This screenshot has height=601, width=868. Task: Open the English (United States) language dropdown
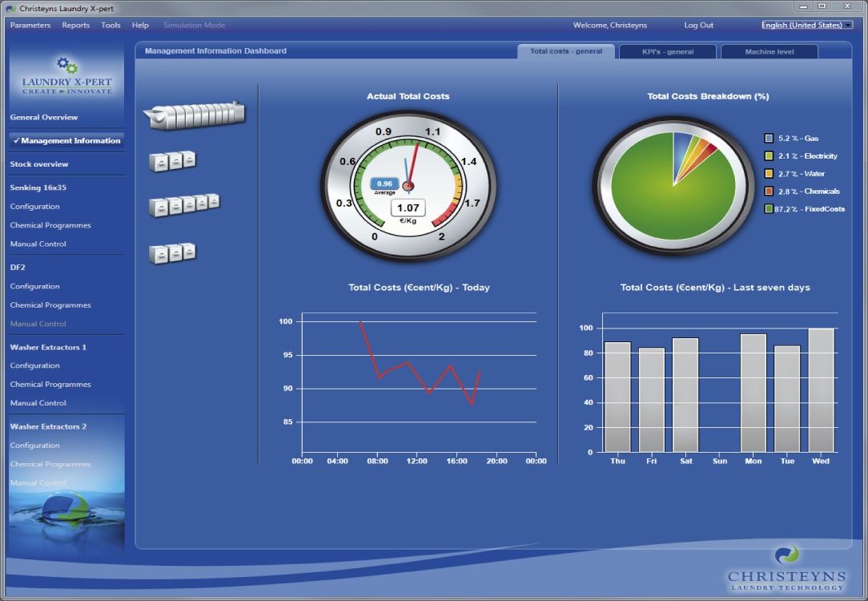(807, 25)
